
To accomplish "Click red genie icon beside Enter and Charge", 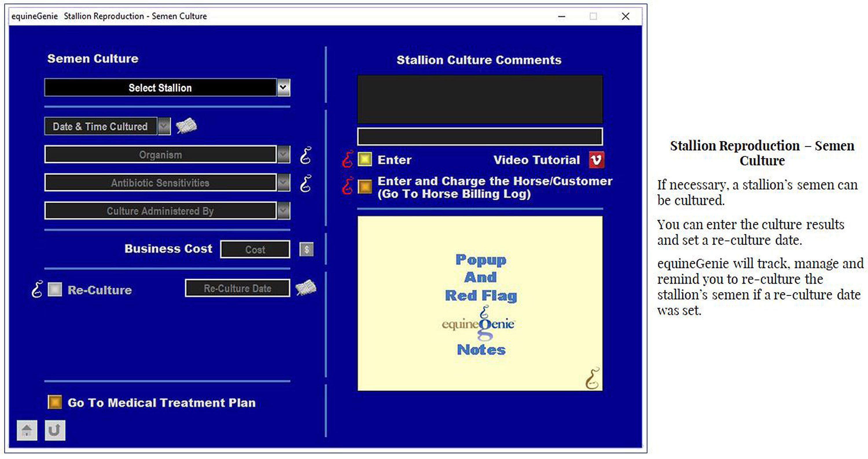I will point(348,186).
